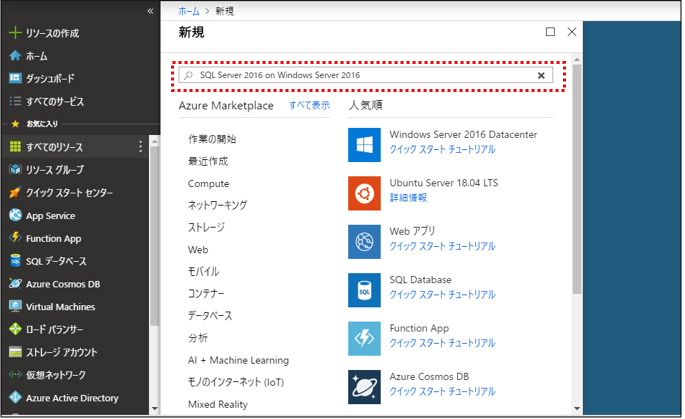Open quickstart tutorial link under Function App
The width and height of the screenshot is (685, 419).
(443, 343)
